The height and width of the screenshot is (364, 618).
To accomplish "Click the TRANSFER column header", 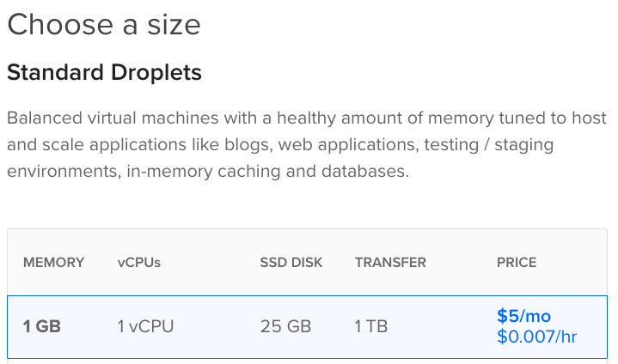I will (x=390, y=263).
